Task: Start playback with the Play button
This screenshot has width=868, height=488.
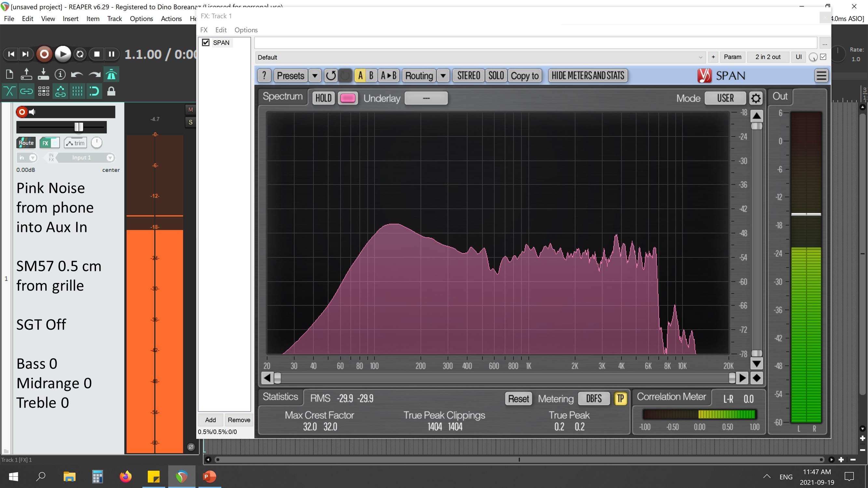Action: coord(63,54)
